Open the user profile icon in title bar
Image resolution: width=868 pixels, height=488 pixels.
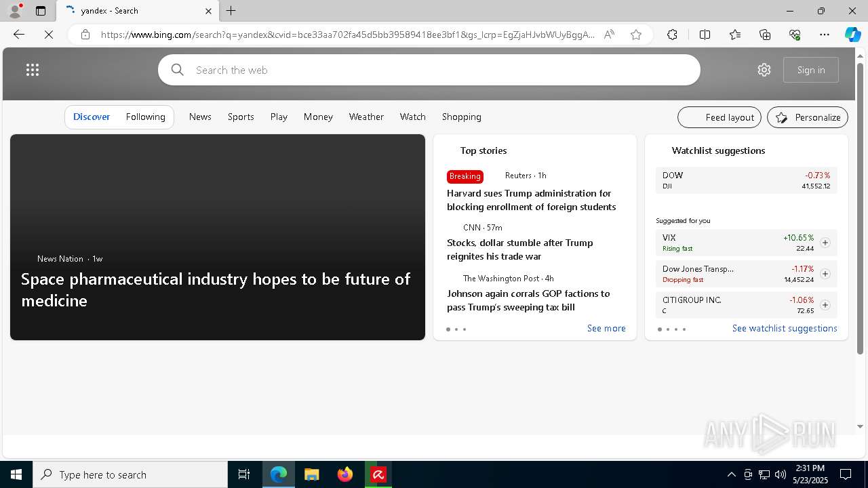coord(15,11)
